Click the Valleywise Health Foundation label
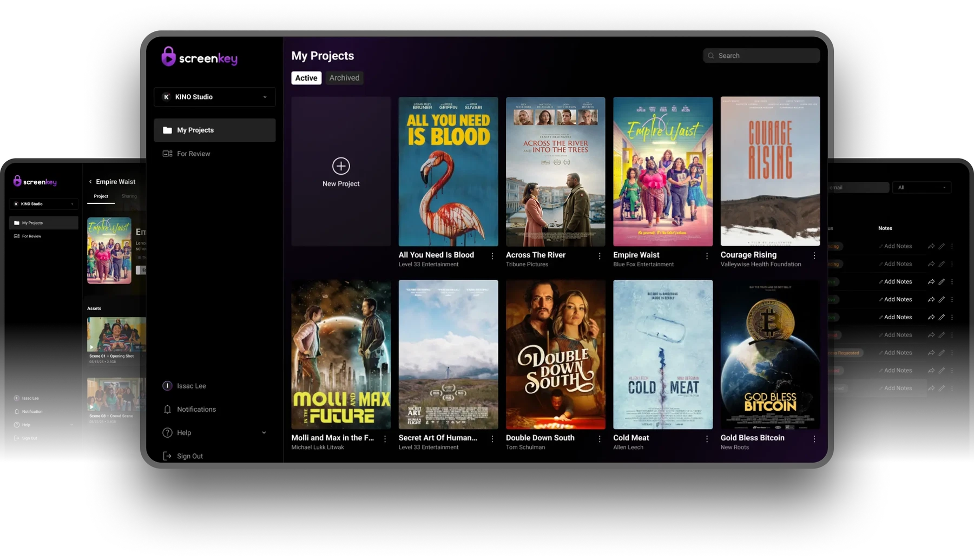The image size is (974, 560). click(x=760, y=265)
